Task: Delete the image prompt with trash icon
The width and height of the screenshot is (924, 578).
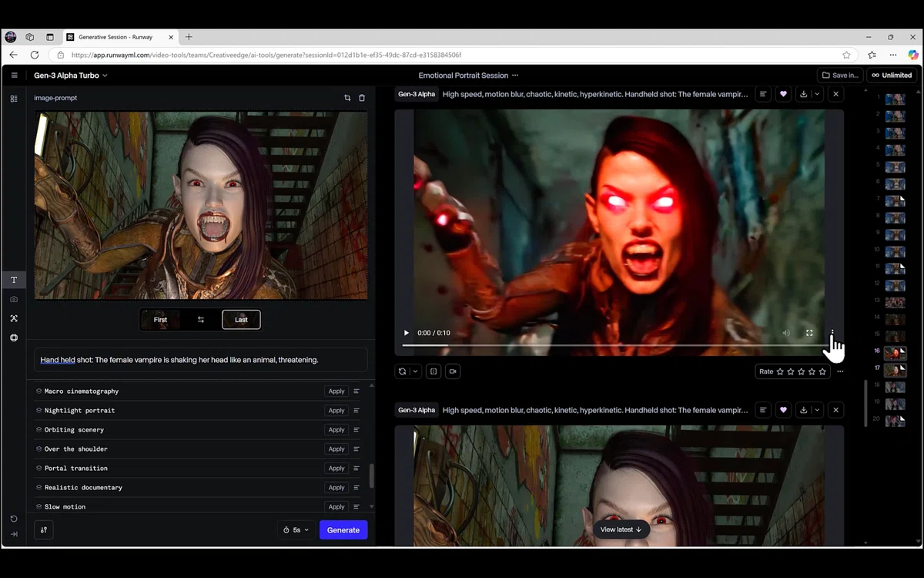Action: 362,98
